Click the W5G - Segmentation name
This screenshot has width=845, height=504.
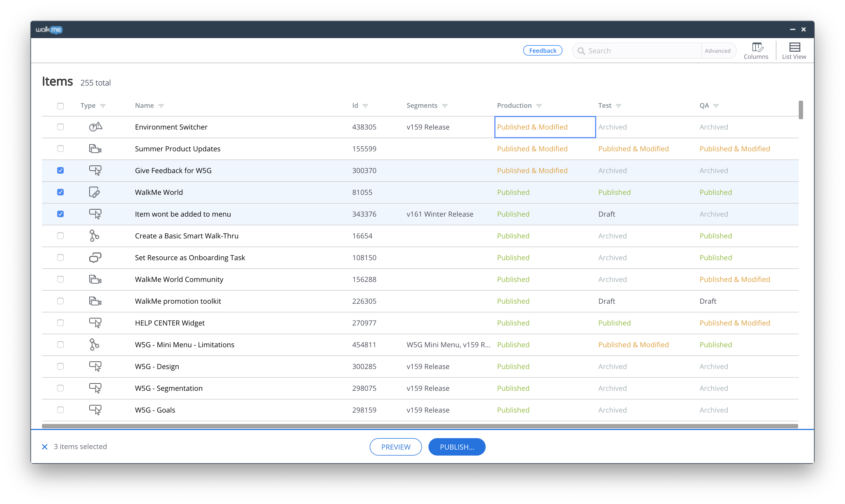169,388
